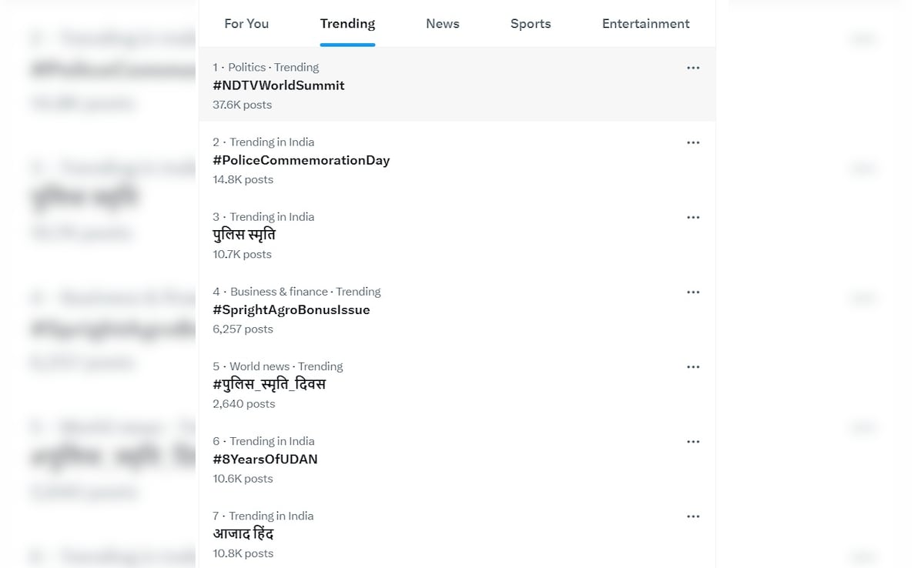Open the आजाद हिंद trending topic
Viewport: 924px width, 568px height.
pyautogui.click(x=243, y=533)
